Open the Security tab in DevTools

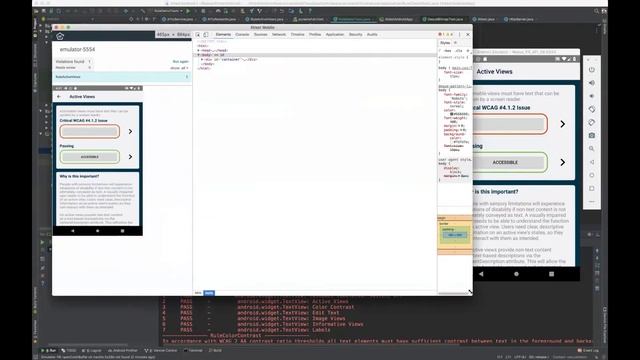coord(356,35)
